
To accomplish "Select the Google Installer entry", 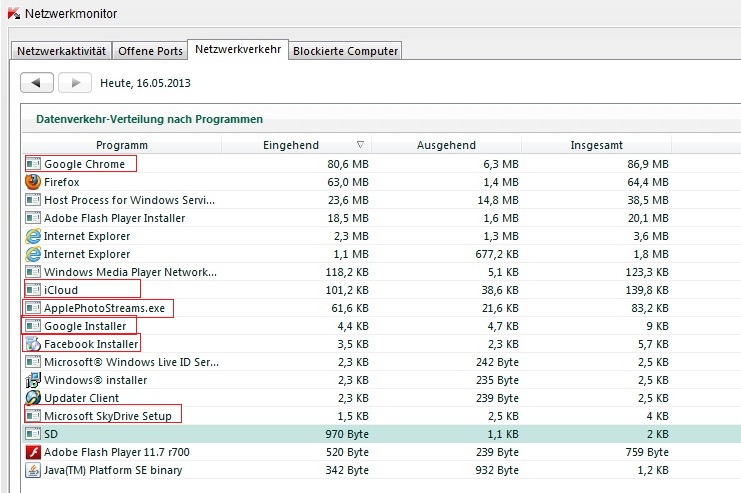I will [x=85, y=326].
